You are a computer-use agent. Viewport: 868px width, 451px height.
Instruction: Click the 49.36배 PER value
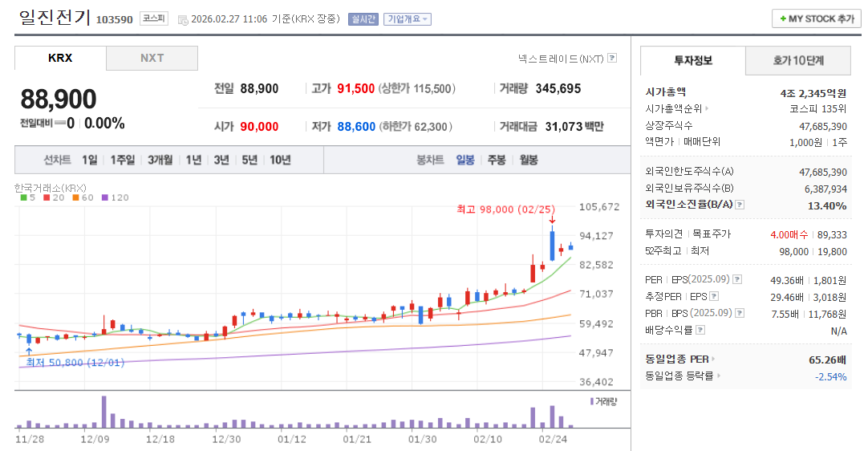787,281
